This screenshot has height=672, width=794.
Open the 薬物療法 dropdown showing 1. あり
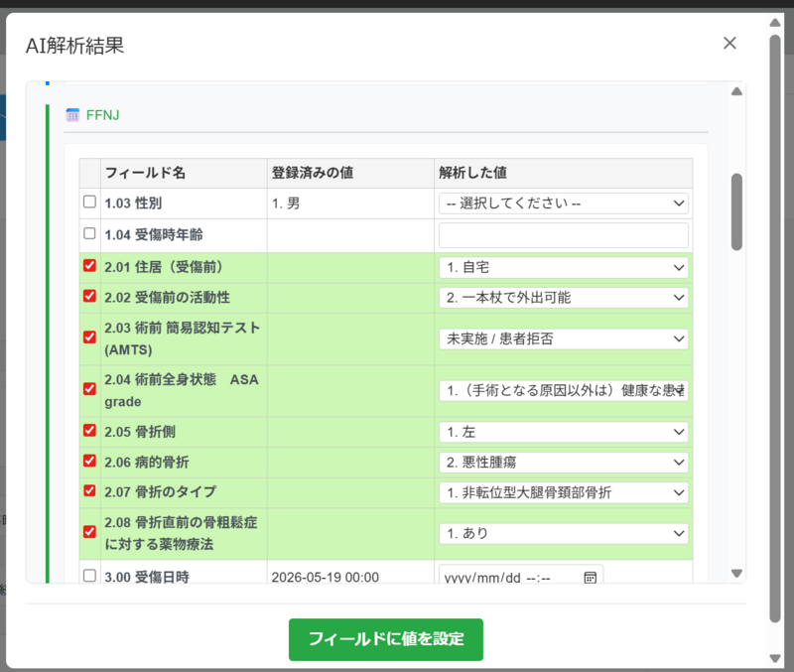pyautogui.click(x=564, y=533)
